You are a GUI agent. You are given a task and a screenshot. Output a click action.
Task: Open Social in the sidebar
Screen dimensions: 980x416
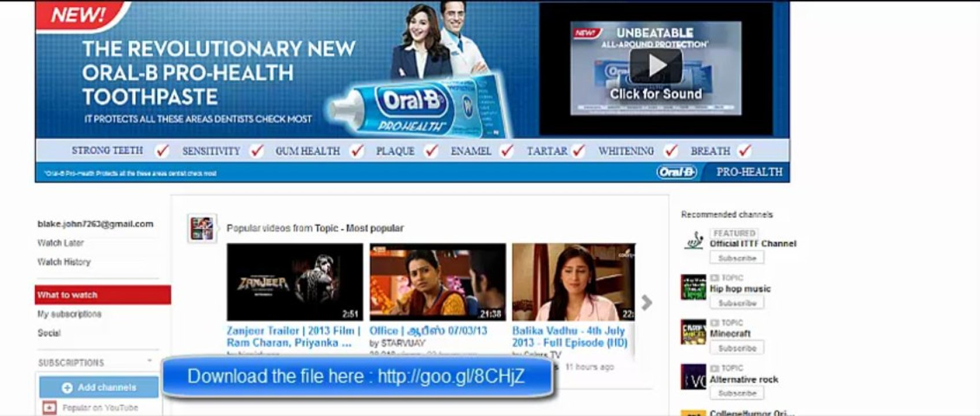tap(49, 333)
